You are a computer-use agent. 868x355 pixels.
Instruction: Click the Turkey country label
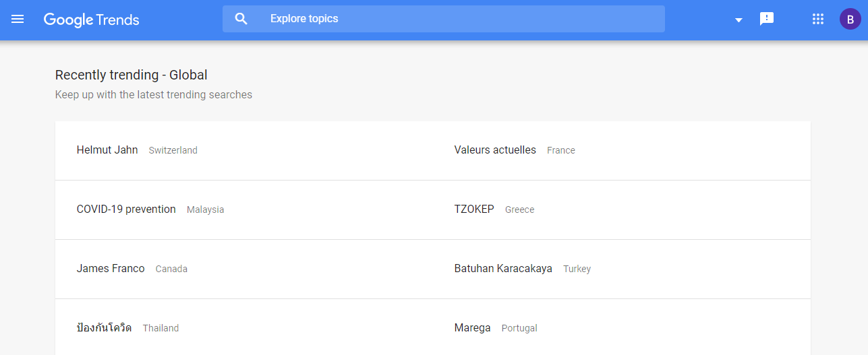[577, 269]
